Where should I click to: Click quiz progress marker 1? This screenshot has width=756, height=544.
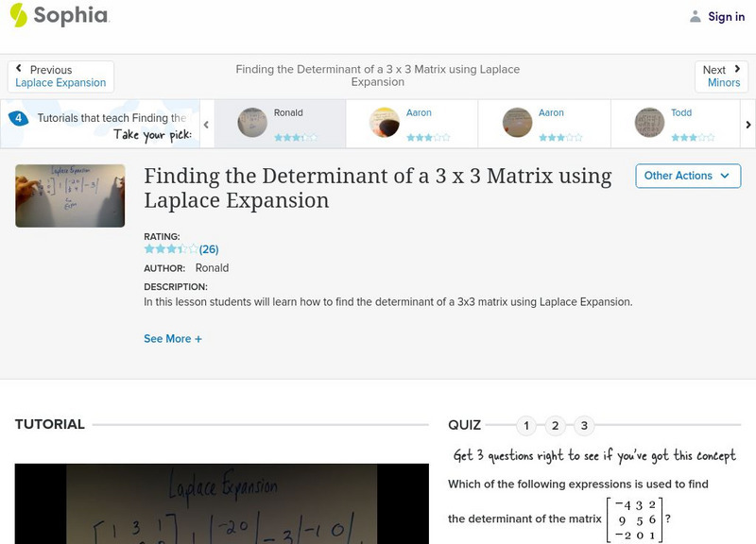[524, 425]
